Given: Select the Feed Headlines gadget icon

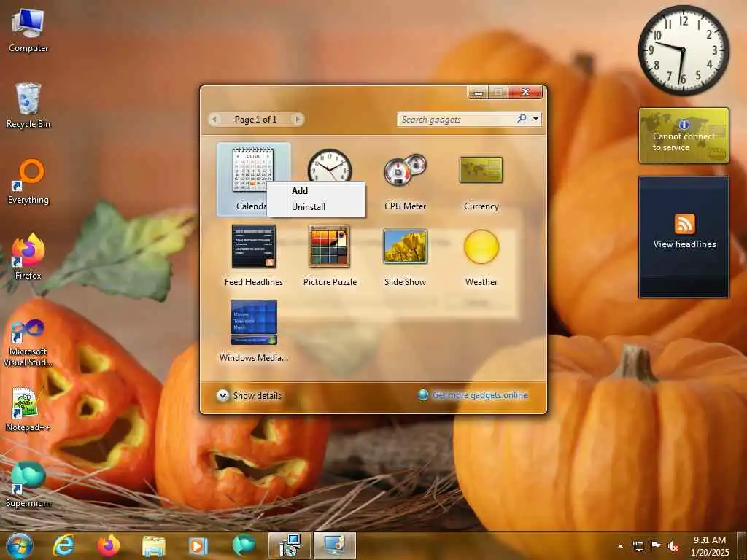Looking at the screenshot, I should pos(254,246).
